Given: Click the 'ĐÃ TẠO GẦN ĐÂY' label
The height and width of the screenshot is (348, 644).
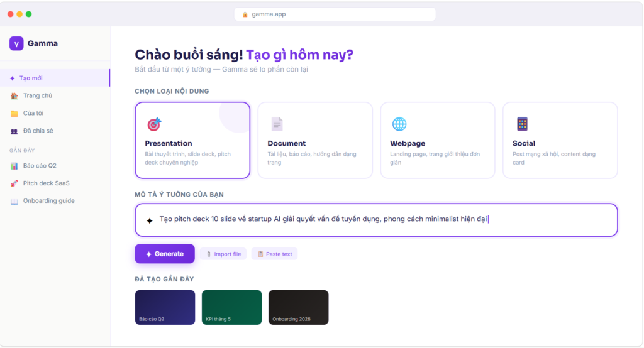Looking at the screenshot, I should (164, 279).
